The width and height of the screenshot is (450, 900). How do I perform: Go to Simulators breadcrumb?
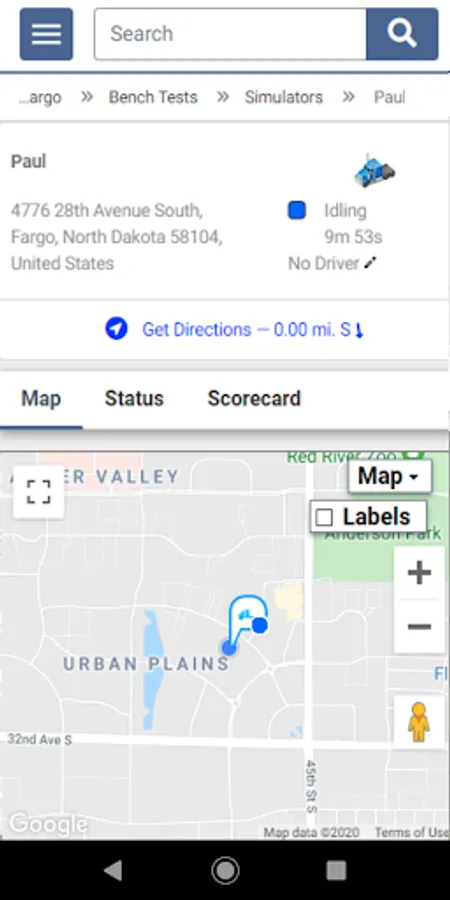pos(284,97)
